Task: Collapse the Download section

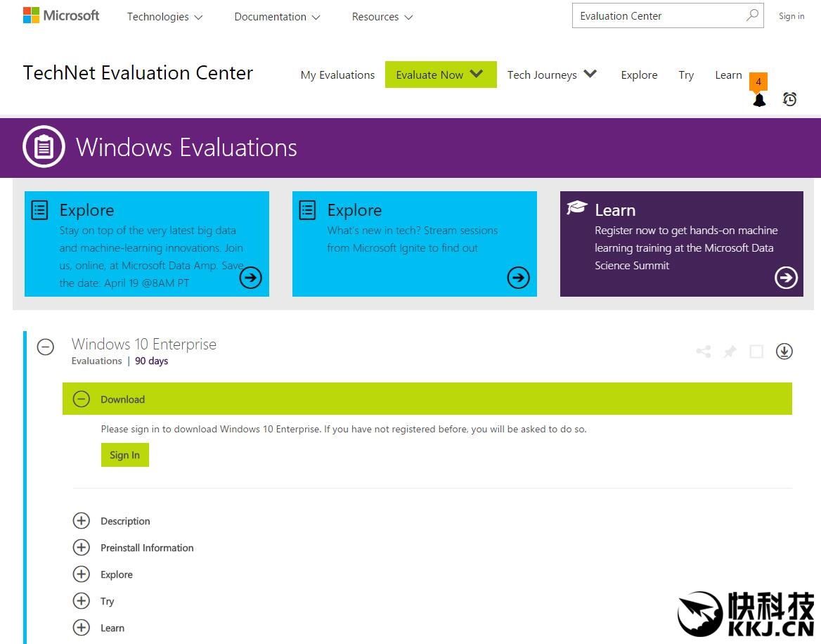Action: pos(81,399)
